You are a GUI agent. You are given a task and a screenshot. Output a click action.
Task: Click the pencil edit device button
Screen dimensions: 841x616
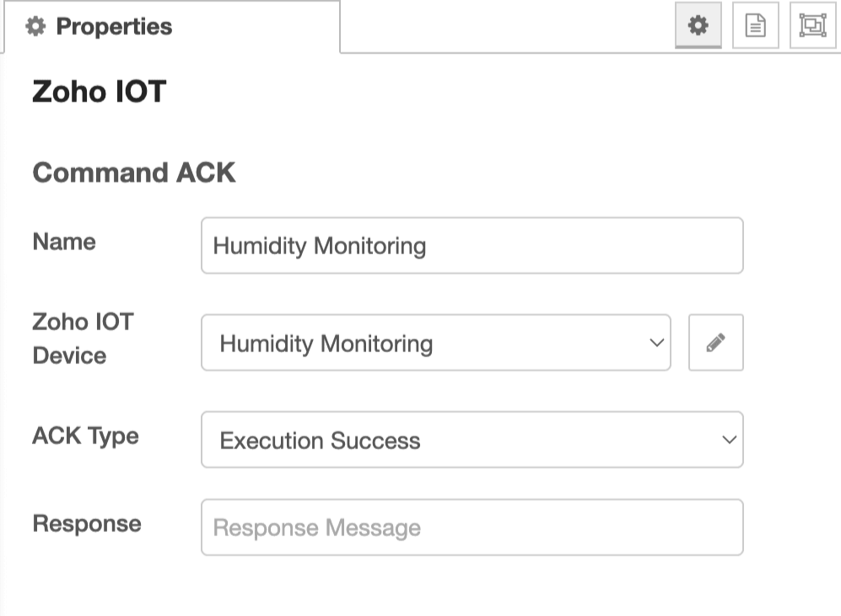click(x=716, y=343)
